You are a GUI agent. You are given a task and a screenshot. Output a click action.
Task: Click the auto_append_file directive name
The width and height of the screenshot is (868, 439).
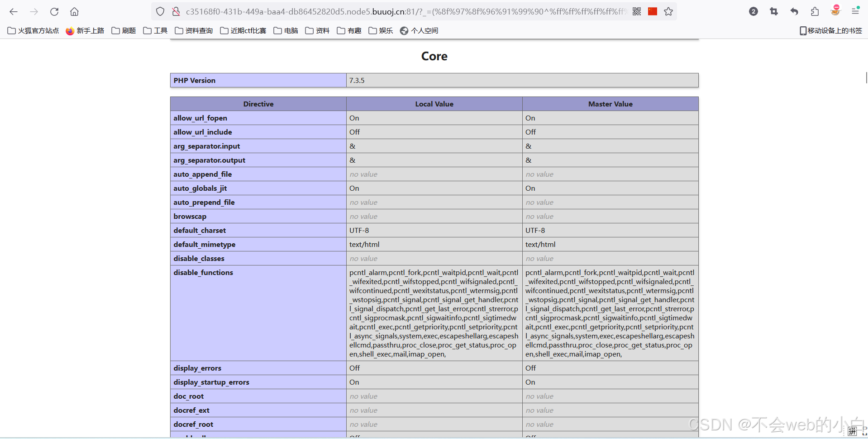[202, 174]
